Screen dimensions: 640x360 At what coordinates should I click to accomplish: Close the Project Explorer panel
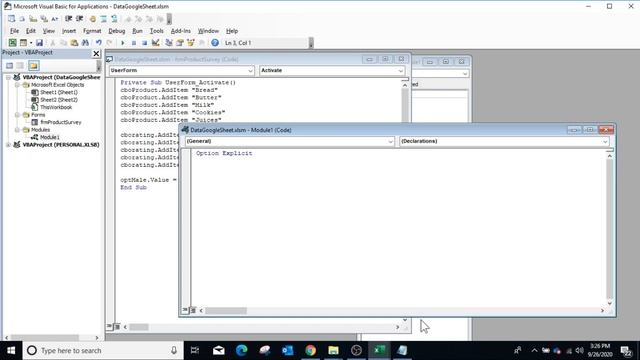pos(96,53)
